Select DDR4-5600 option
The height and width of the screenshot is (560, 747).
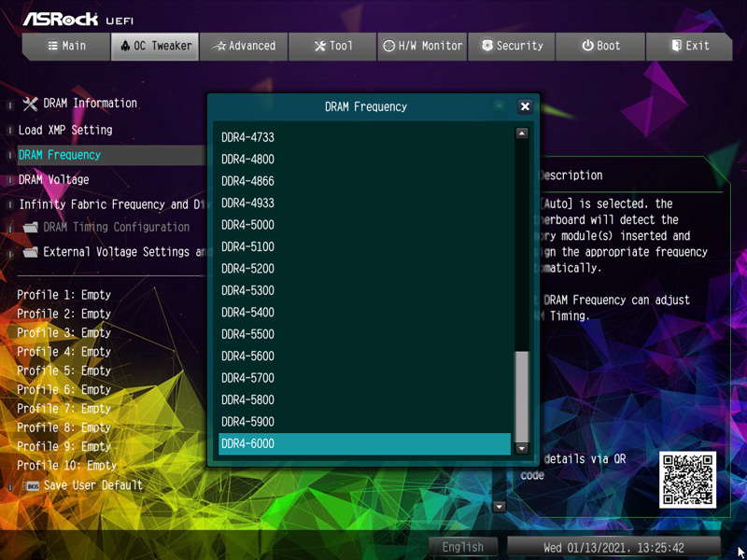tap(364, 357)
